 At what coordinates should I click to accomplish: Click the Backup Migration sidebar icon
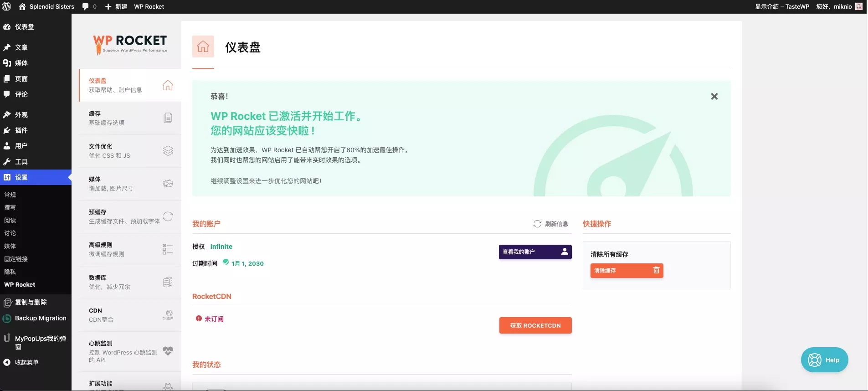(x=7, y=319)
